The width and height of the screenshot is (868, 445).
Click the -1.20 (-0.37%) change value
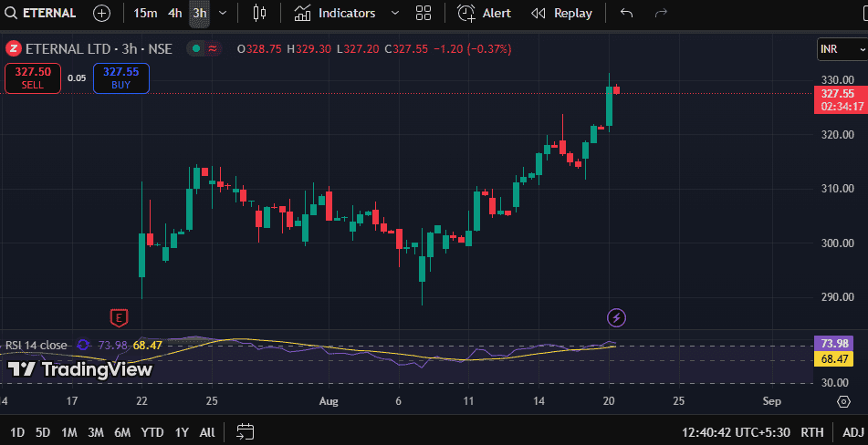click(472, 49)
